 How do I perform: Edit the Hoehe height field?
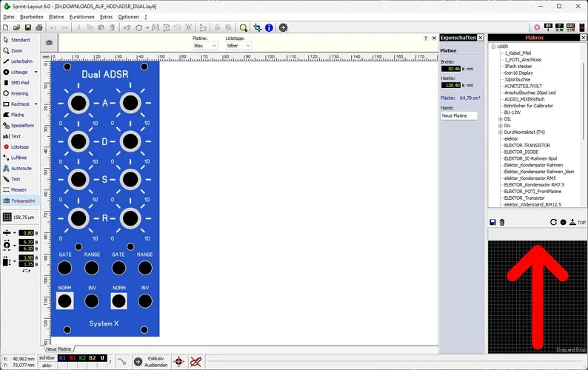click(x=451, y=85)
